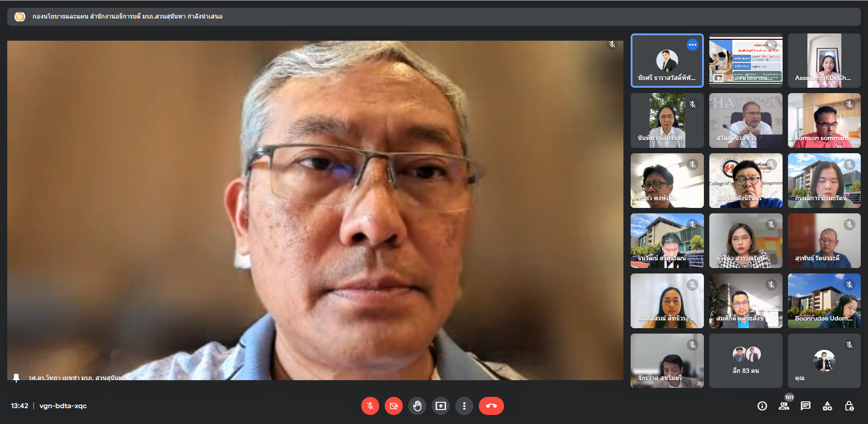Screen dimensions: 868x424
Task: Leave the call with the red hang-up button
Action: click(x=491, y=406)
